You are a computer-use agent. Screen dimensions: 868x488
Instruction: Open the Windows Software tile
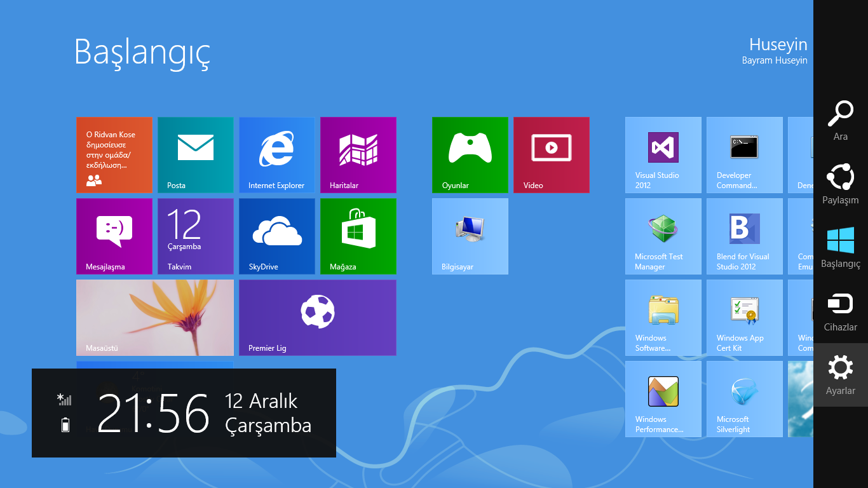[663, 318]
